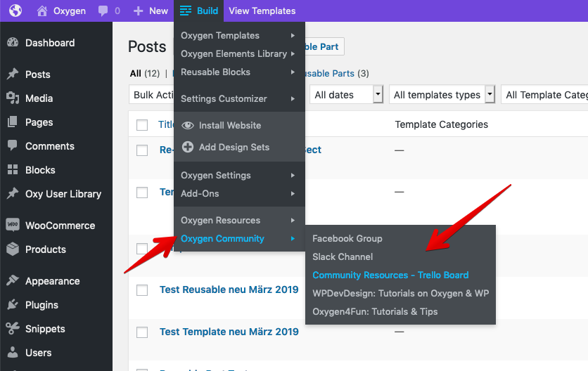This screenshot has width=588, height=371.
Task: Open the Test Template neu März 2019 post
Action: [229, 332]
